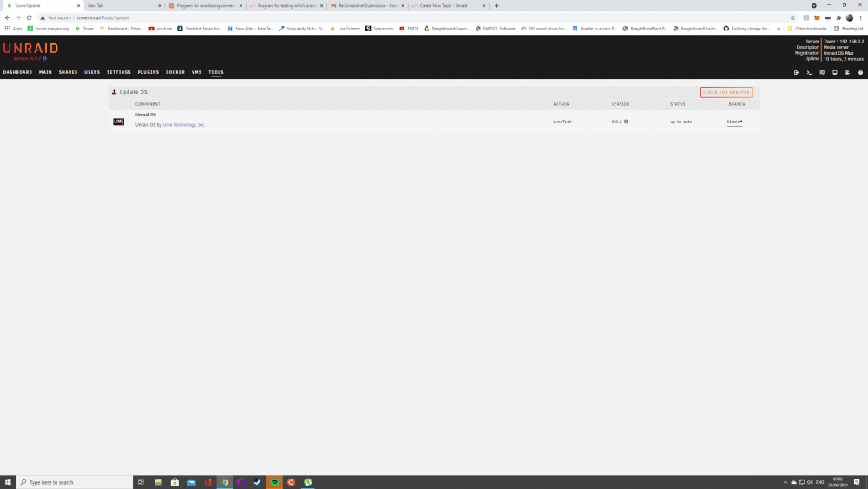The height and width of the screenshot is (489, 868).
Task: Open the Other bookmarks folder
Action: pyautogui.click(x=806, y=29)
